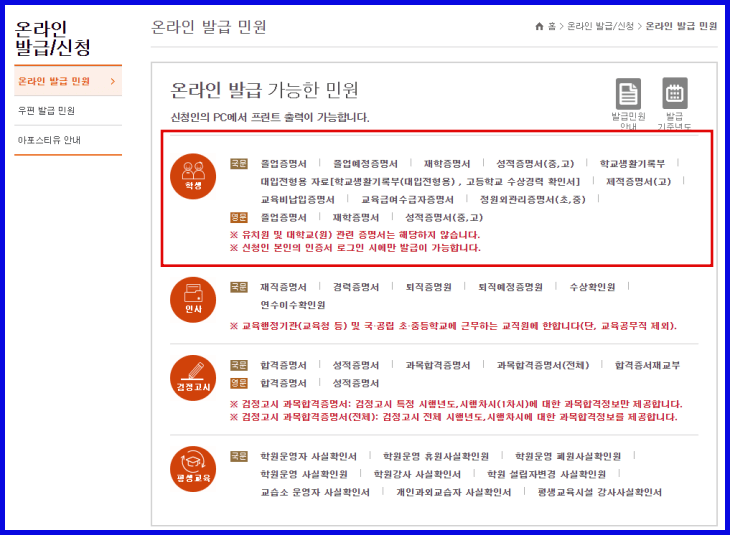Open 학원 설립자변경 사실확인원 link
730x535 pixels.
(x=547, y=474)
